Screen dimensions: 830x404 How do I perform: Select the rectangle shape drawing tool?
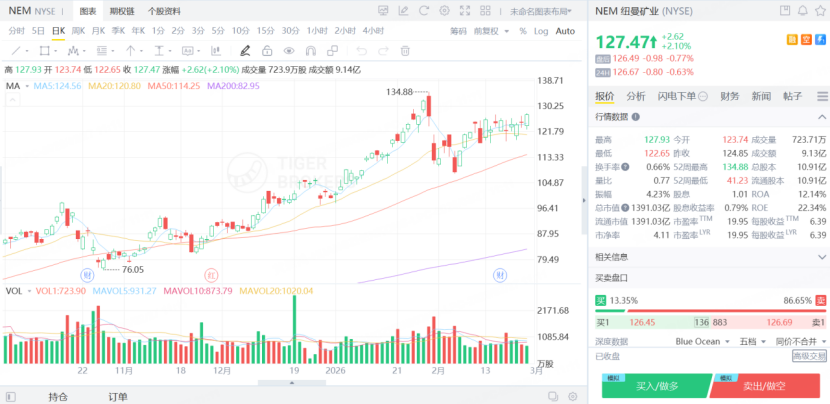click(44, 51)
